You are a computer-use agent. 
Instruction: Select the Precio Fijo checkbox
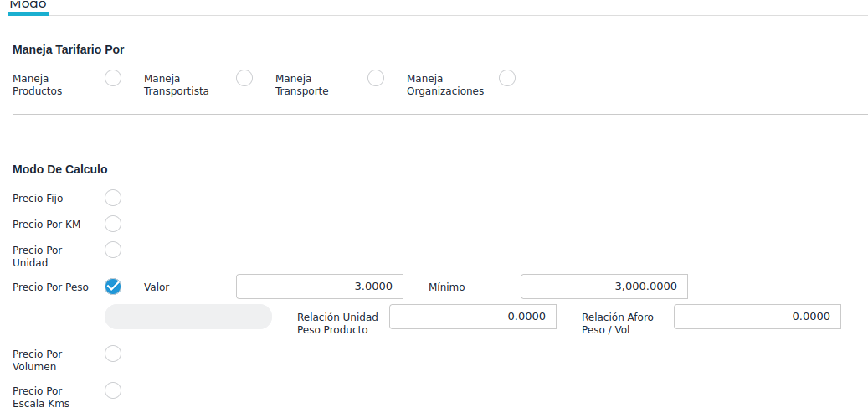113,198
